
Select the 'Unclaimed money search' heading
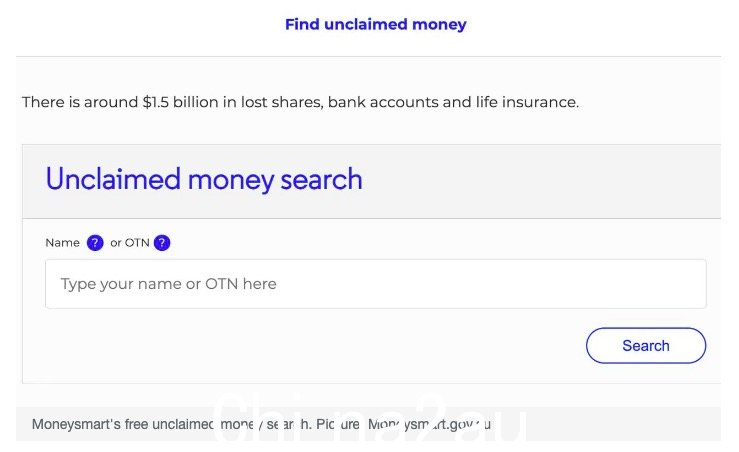tap(204, 179)
